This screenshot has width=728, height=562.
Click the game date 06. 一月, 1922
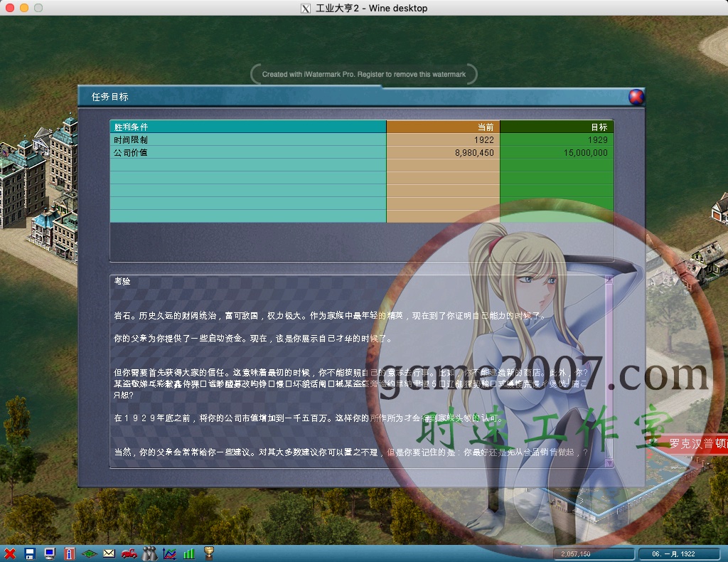(x=679, y=553)
